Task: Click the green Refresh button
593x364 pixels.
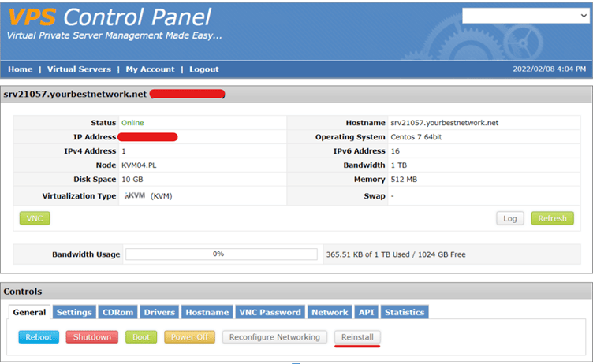Action: [x=552, y=218]
